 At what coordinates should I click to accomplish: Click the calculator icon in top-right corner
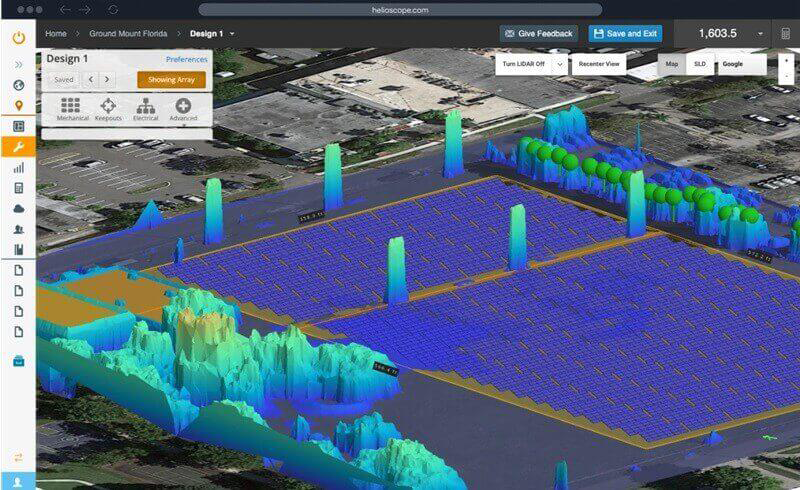786,34
